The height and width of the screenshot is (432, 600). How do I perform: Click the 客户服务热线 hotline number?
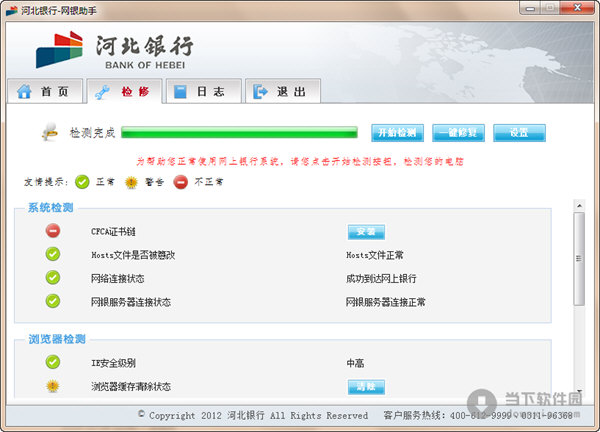(478, 416)
